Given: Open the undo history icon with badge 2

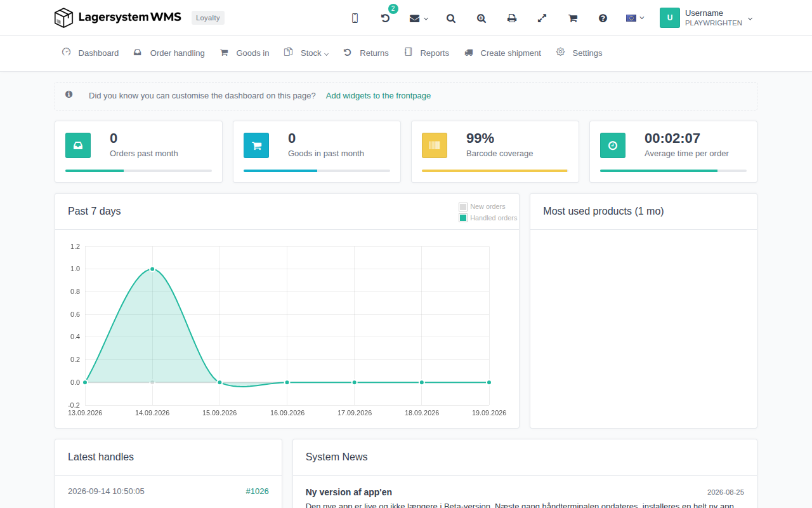Looking at the screenshot, I should coord(386,18).
